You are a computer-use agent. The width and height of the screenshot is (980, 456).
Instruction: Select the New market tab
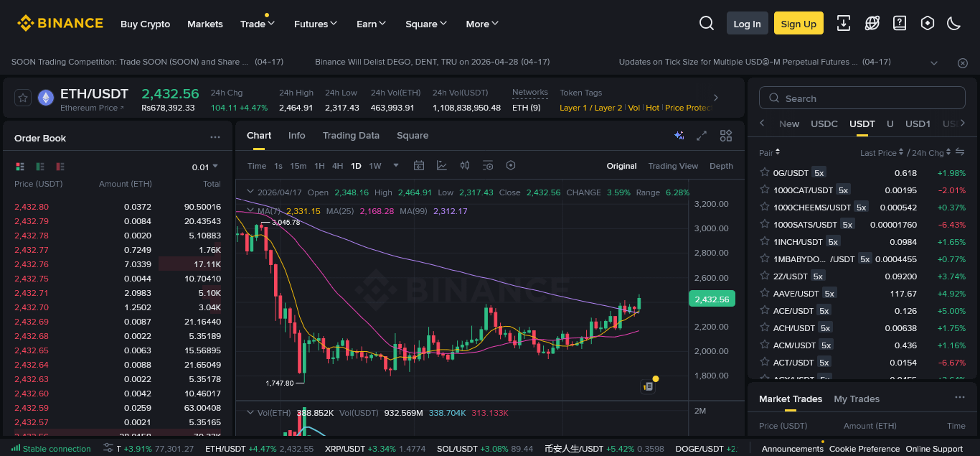789,124
